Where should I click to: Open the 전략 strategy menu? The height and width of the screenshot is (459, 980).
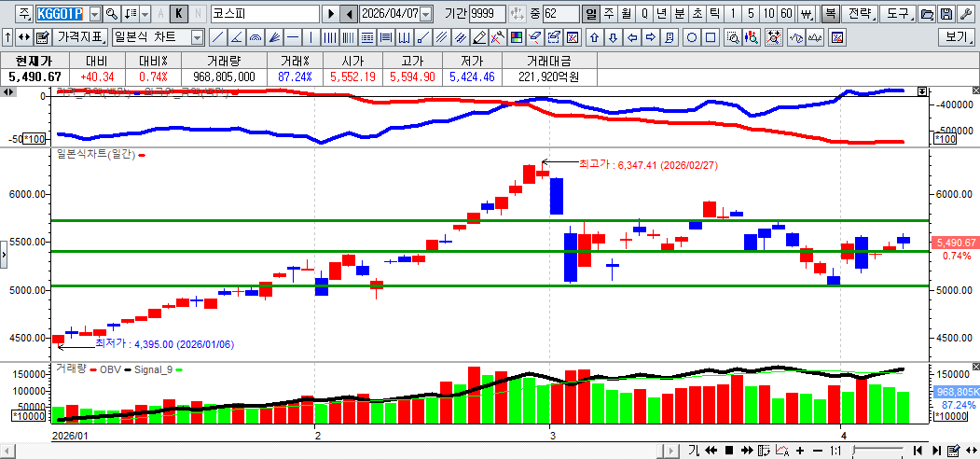point(860,14)
